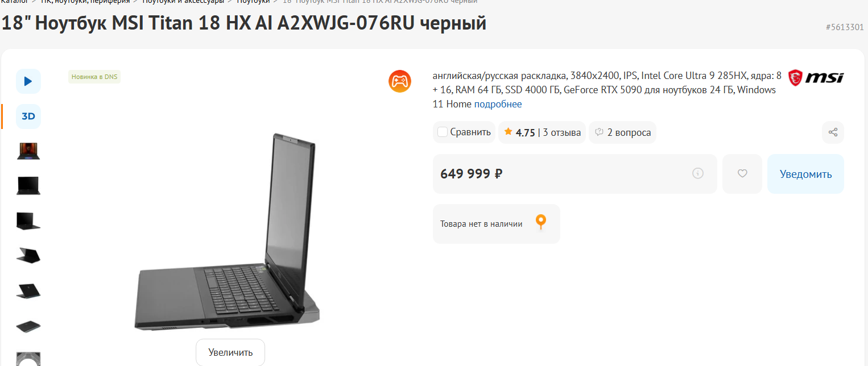This screenshot has width=868, height=366.
Task: Show price info via circle icon
Action: [x=698, y=173]
